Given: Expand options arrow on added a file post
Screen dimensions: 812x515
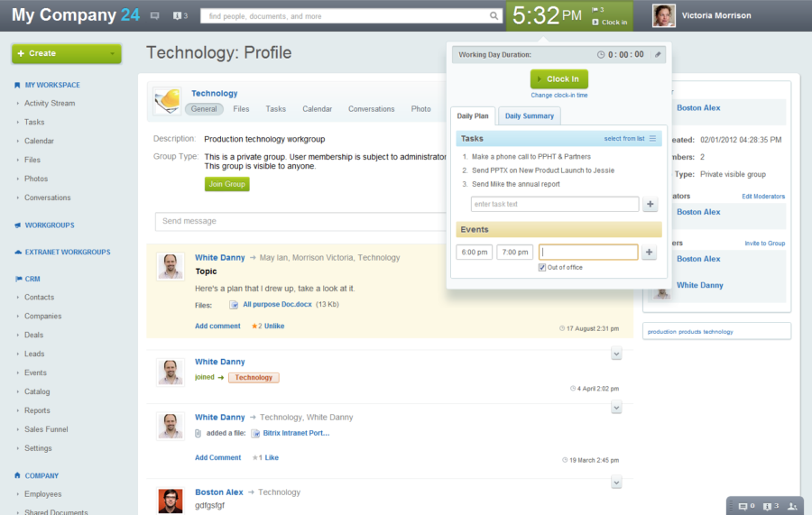Looking at the screenshot, I should 616,408.
